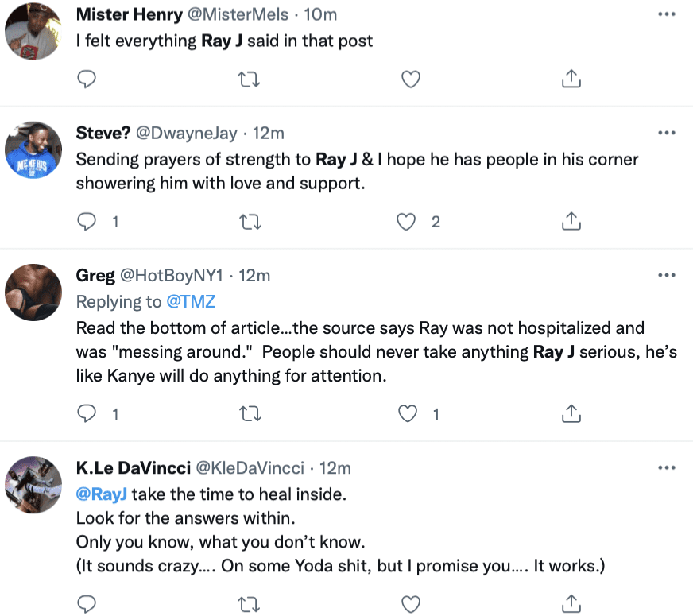Retweet Mister Henry's Ray J tweet
This screenshot has width=693, height=616.
coord(249,79)
